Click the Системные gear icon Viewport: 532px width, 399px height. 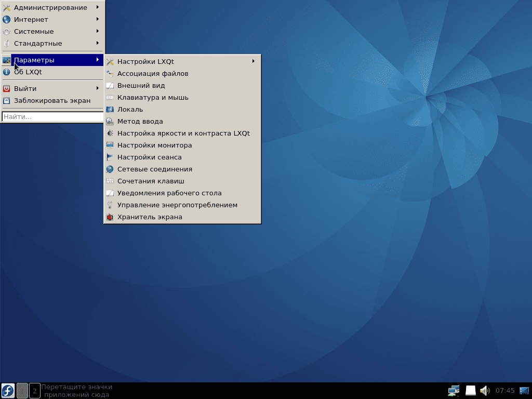[6, 31]
